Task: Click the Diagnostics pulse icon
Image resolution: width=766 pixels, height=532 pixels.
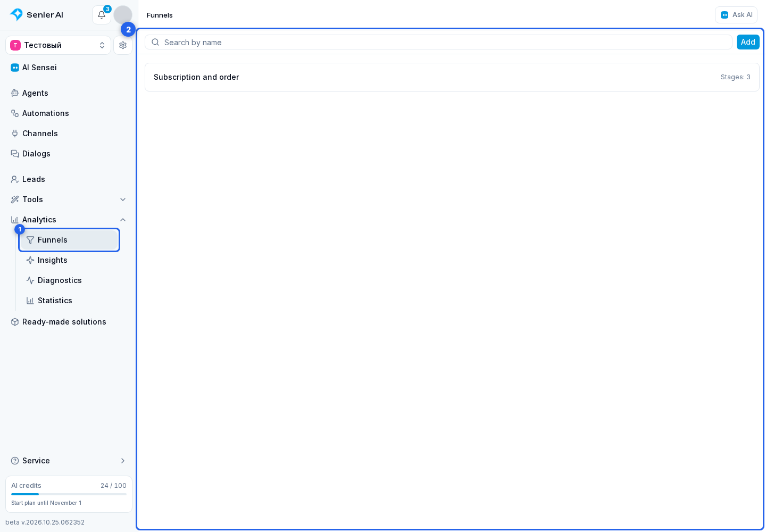Action: 30,280
